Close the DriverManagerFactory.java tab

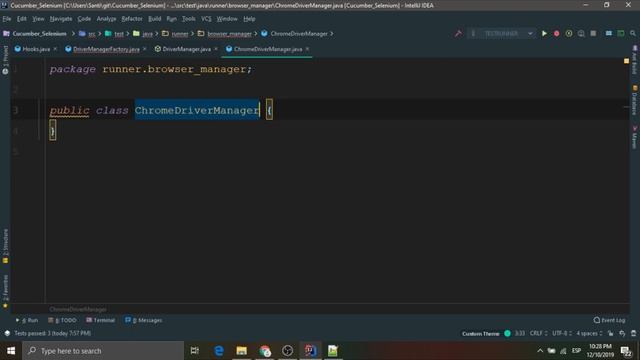tap(144, 49)
